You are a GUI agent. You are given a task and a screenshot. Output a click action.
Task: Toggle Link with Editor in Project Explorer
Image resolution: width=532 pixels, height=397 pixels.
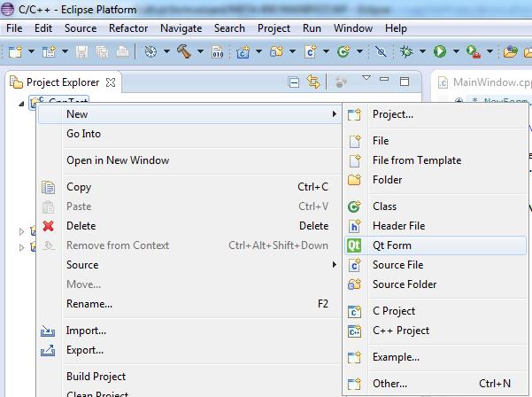313,82
